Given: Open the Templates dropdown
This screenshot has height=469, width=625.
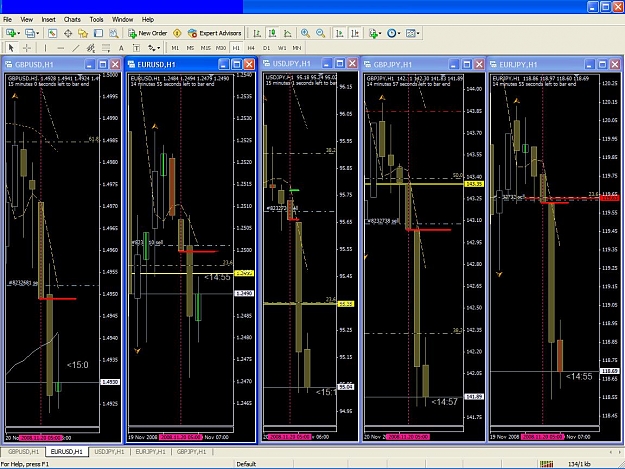Looking at the screenshot, I should [x=412, y=33].
